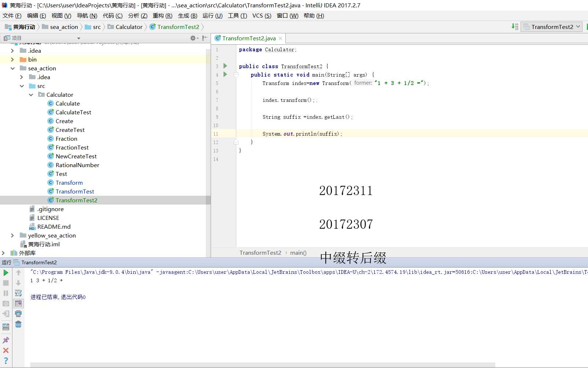588x368 pixels.
Task: Click the pause output icon in the run panel
Action: pos(6,293)
